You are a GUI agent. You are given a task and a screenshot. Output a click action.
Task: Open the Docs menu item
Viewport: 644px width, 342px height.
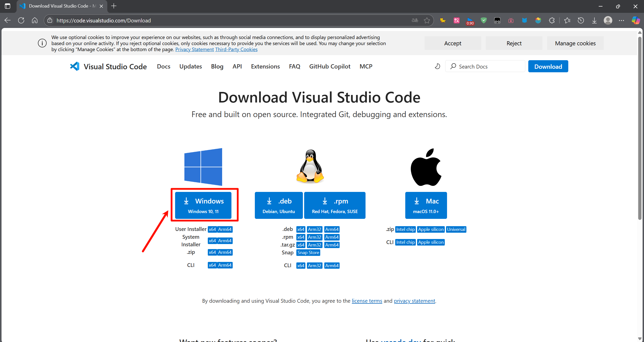(164, 66)
